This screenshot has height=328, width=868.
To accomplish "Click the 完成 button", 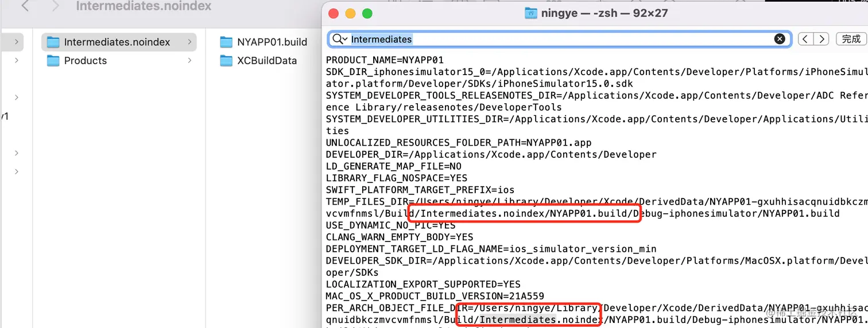I will pyautogui.click(x=851, y=39).
